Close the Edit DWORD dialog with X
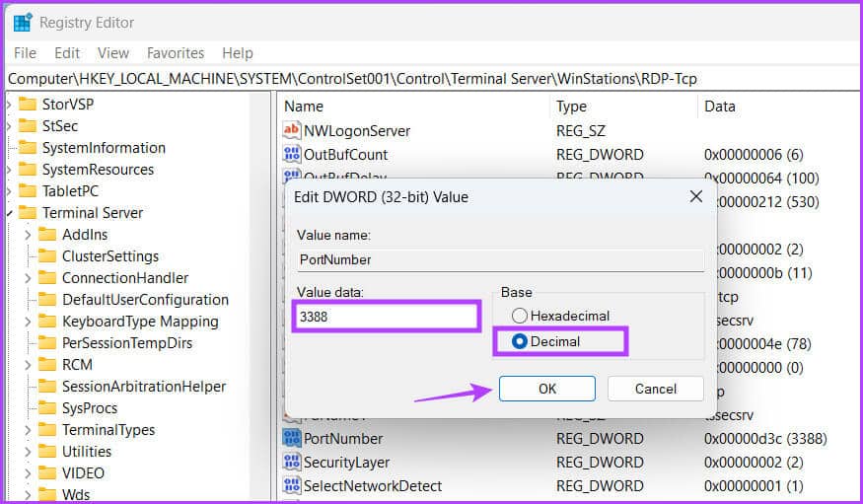This screenshot has width=863, height=504. click(x=696, y=196)
